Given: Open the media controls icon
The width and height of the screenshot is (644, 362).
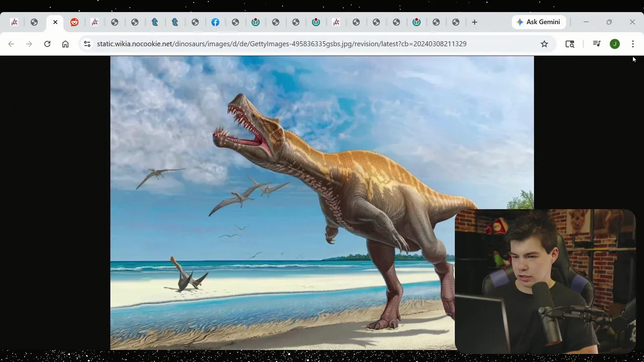Looking at the screenshot, I should (x=597, y=44).
